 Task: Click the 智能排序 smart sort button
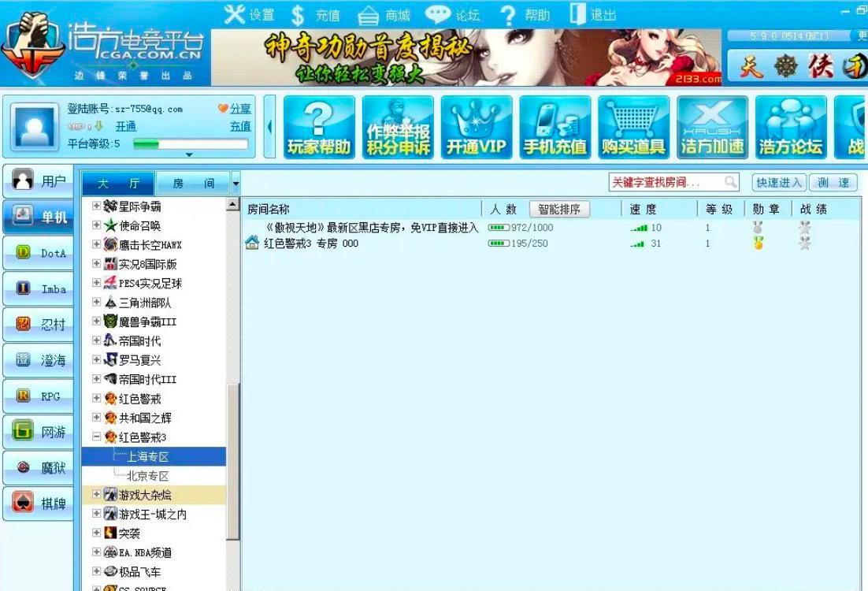click(x=559, y=209)
